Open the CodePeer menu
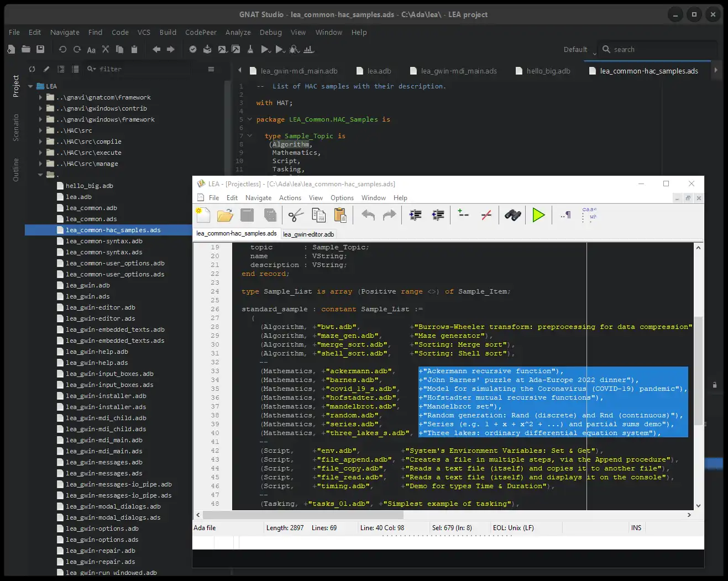Screen dimensions: 728x581 coord(201,32)
